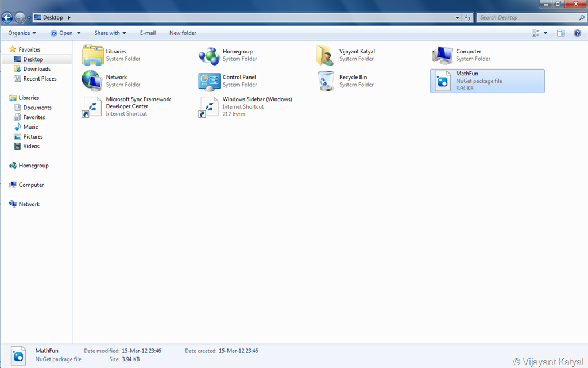Screen dimensions: 588x368
Task: Click E-mail in the toolbar
Action: pos(148,33)
